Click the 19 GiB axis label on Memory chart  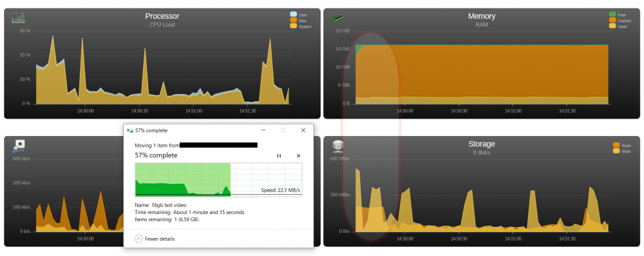pos(343,31)
